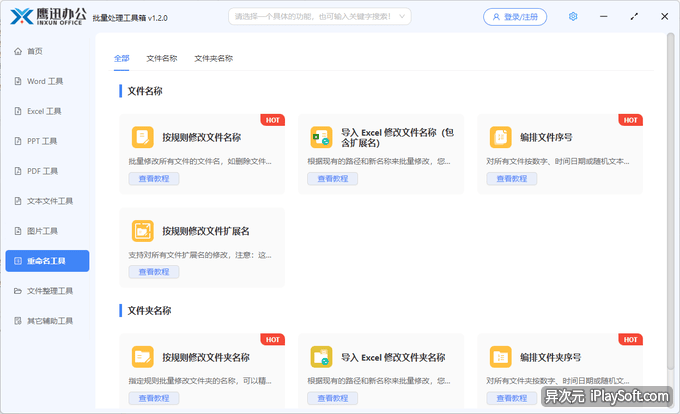The width and height of the screenshot is (680, 414).
Task: Click the 按规则修改文件夹名称 card icon
Action: (143, 357)
